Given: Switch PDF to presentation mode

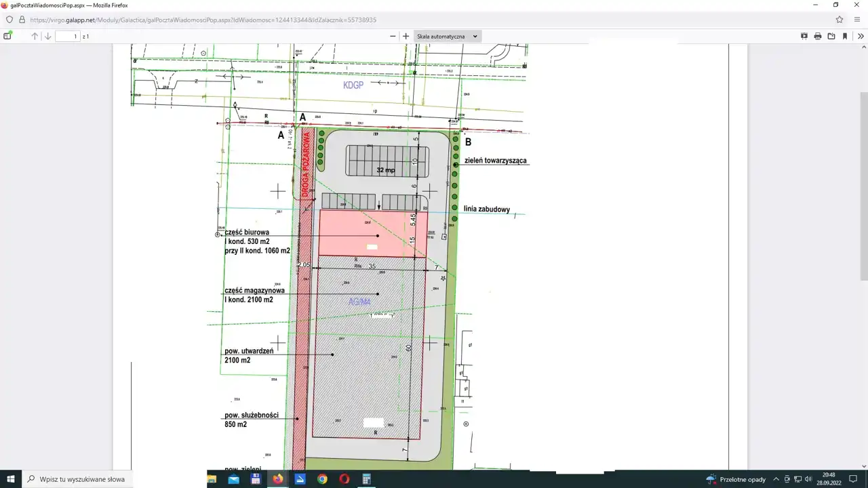Looking at the screenshot, I should point(804,36).
